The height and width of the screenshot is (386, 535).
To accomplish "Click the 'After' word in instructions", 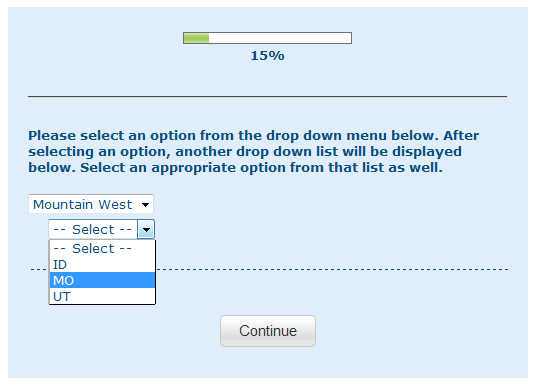I will coord(461,135).
